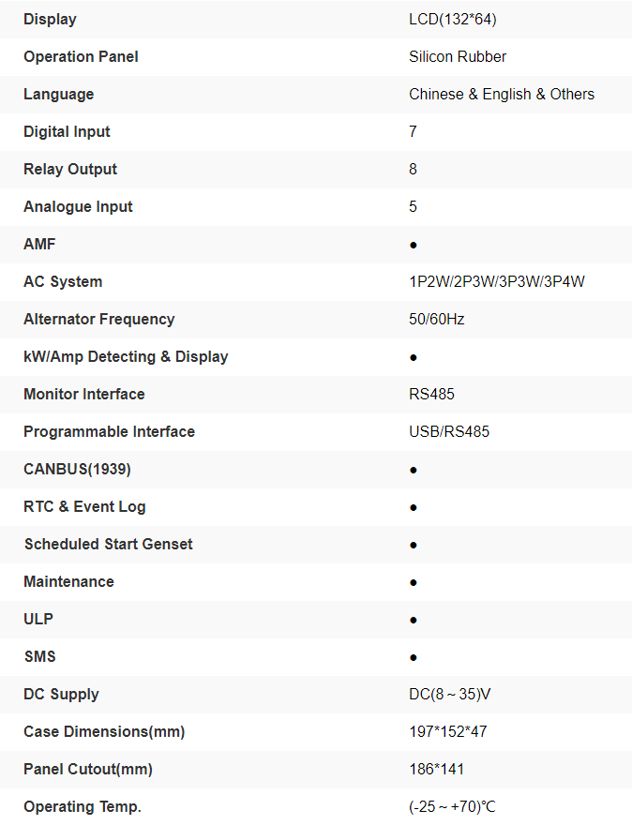632x840 pixels.
Task: Click the 1P2W/2P3W/3P3W/3P4W value
Action: 497,281
